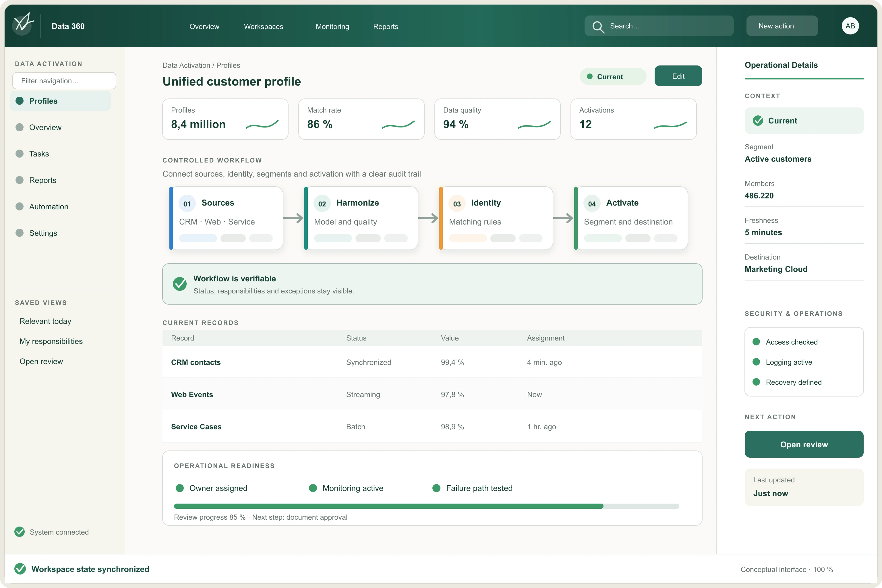
Task: Click the Marketing Cloud destination value
Action: pos(776,269)
